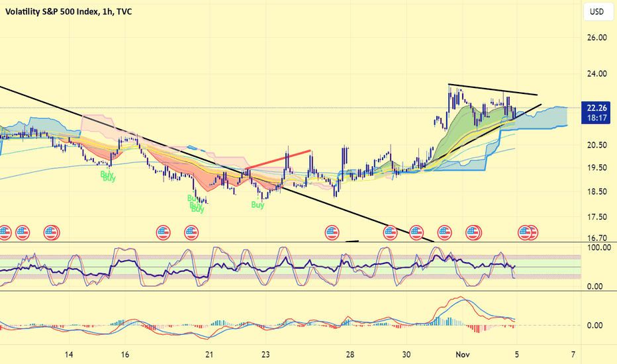Click the 17.50 price axis label

(x=596, y=217)
